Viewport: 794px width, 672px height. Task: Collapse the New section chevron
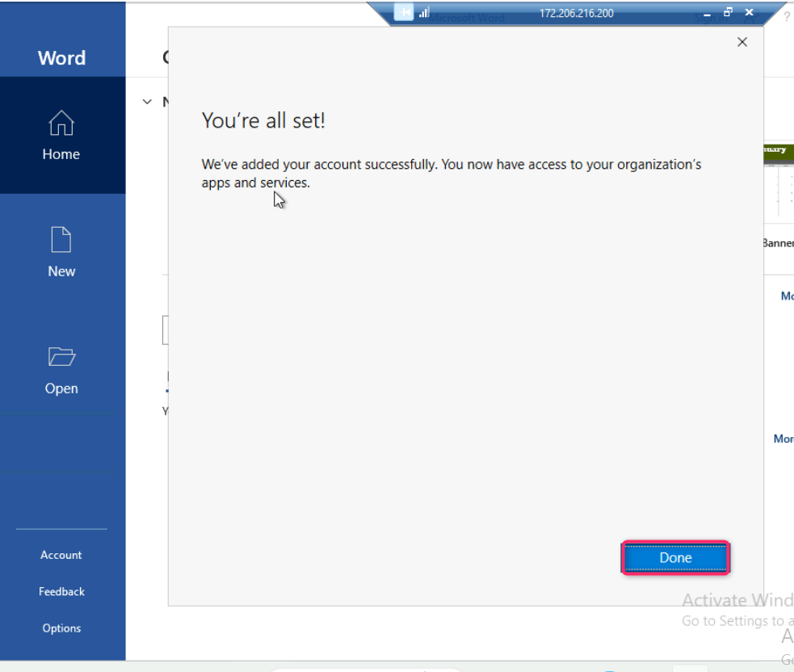pos(147,102)
